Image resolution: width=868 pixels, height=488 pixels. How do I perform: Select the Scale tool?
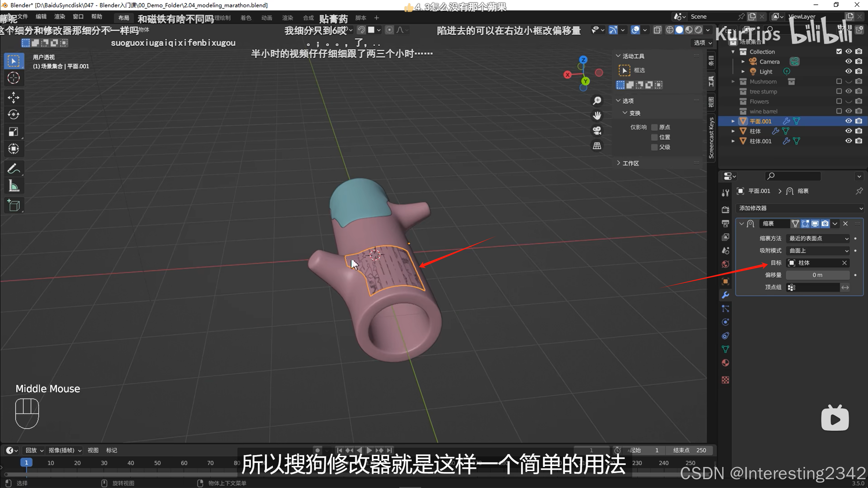tap(14, 131)
